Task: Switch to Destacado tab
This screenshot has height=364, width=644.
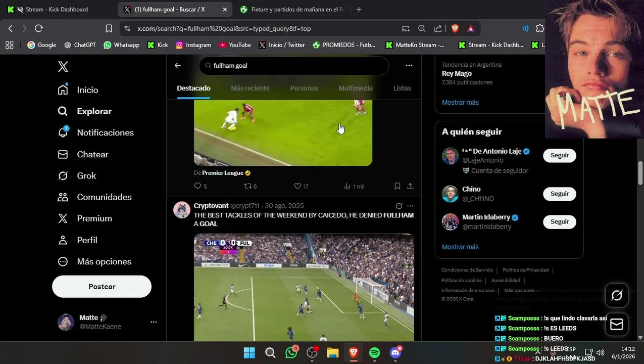Action: [x=193, y=88]
